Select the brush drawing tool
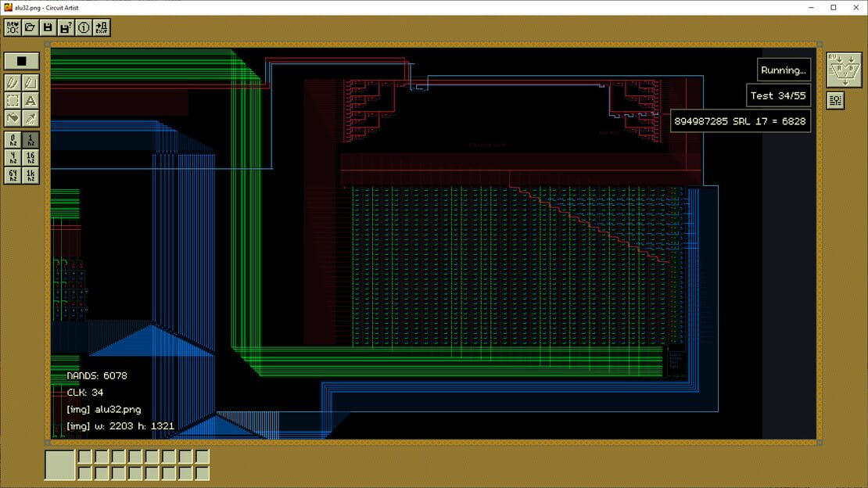 point(13,83)
